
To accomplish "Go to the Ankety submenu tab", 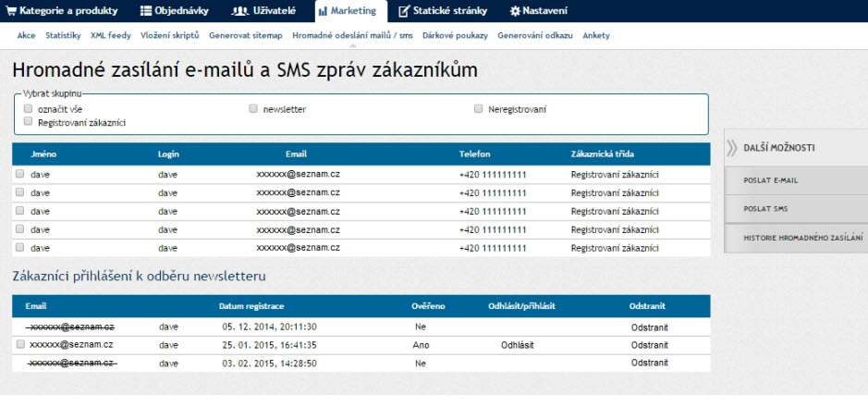I will pos(596,35).
